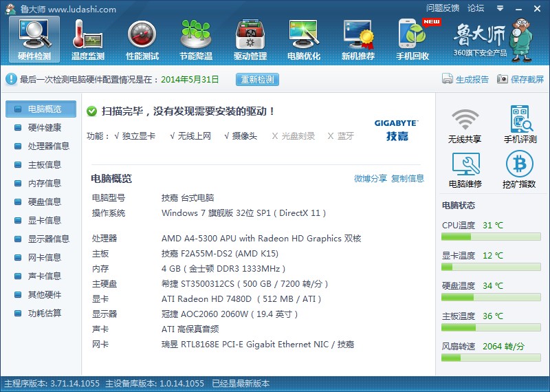
Task: Open 驱动管理 driver management
Action: [x=250, y=40]
